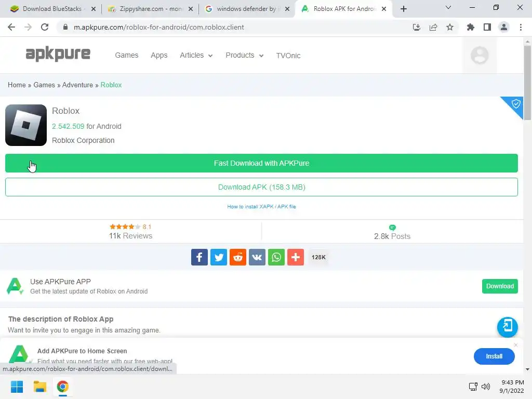Open the Windows Start menu
The width and height of the screenshot is (532, 399).
[17, 387]
